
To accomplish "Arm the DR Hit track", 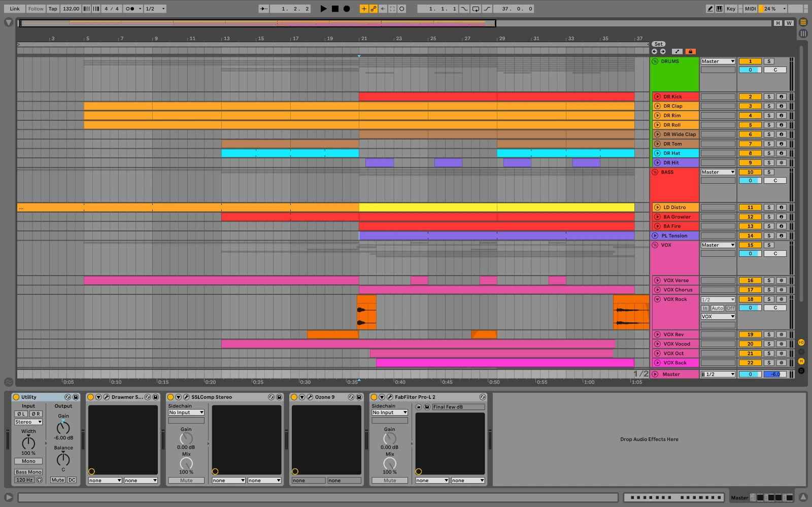I will [x=782, y=163].
